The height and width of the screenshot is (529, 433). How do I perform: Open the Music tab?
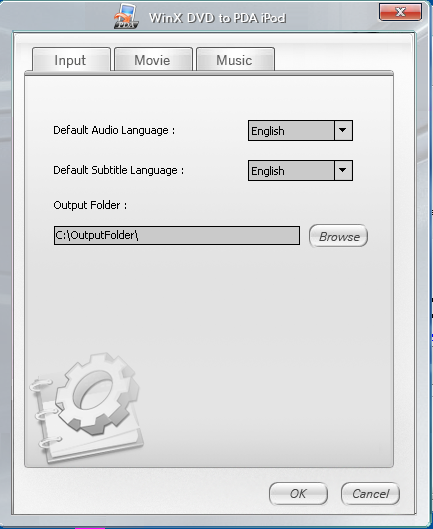(x=235, y=60)
